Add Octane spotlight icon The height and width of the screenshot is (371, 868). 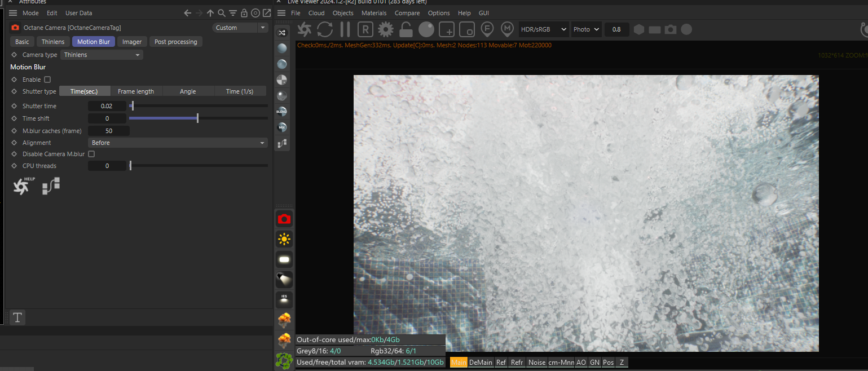pos(284,280)
